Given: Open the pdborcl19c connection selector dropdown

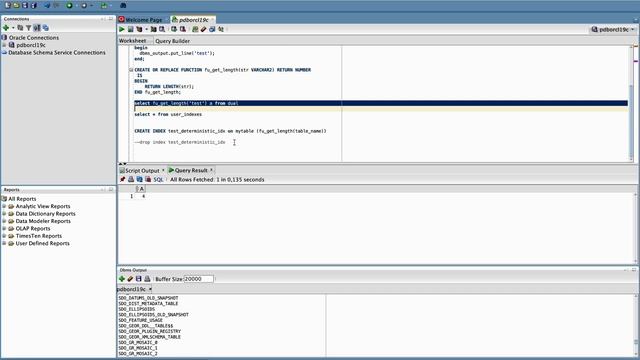Looking at the screenshot, I should click(x=613, y=29).
